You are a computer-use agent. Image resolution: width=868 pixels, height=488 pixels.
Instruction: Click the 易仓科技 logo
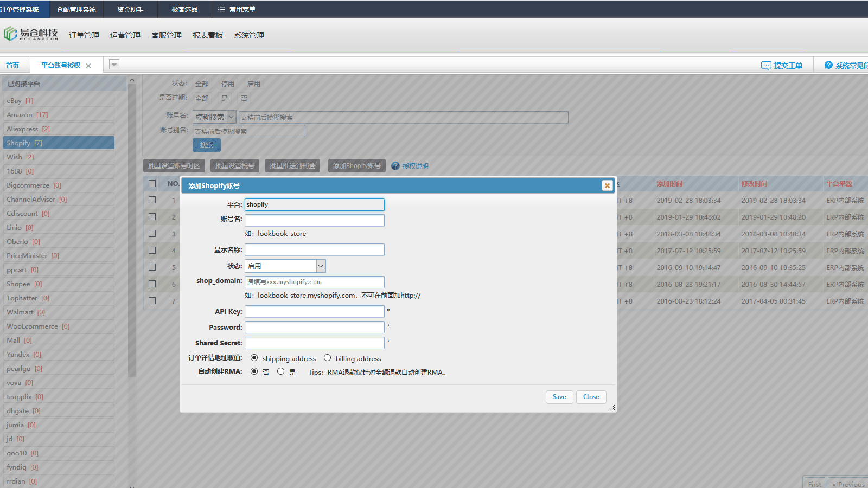[x=31, y=34]
